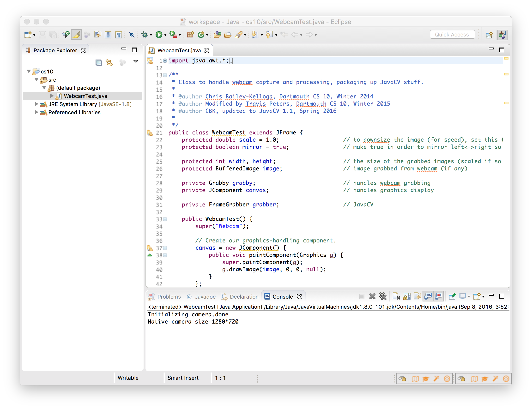Toggle Pin Console button
The image size is (532, 409).
(452, 296)
